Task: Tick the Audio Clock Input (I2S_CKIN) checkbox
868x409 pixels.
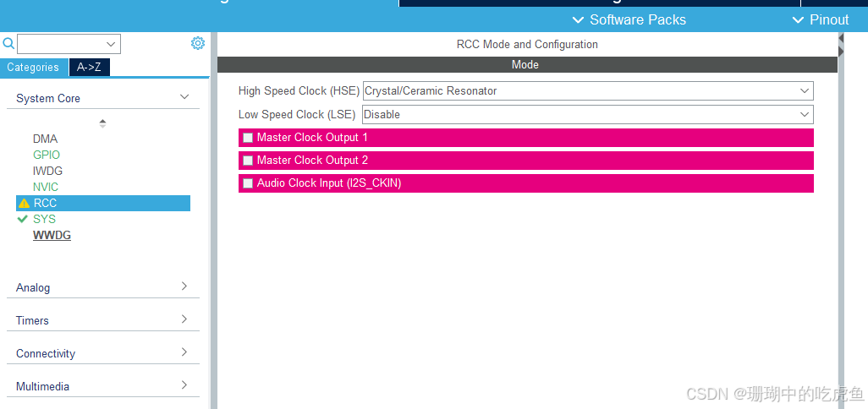Action: [x=247, y=183]
